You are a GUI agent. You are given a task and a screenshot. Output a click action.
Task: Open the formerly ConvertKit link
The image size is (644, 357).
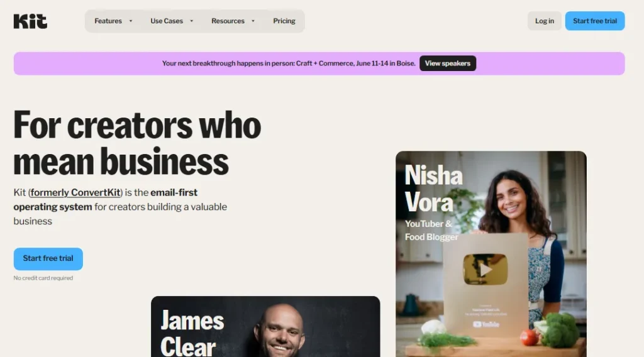[75, 192]
